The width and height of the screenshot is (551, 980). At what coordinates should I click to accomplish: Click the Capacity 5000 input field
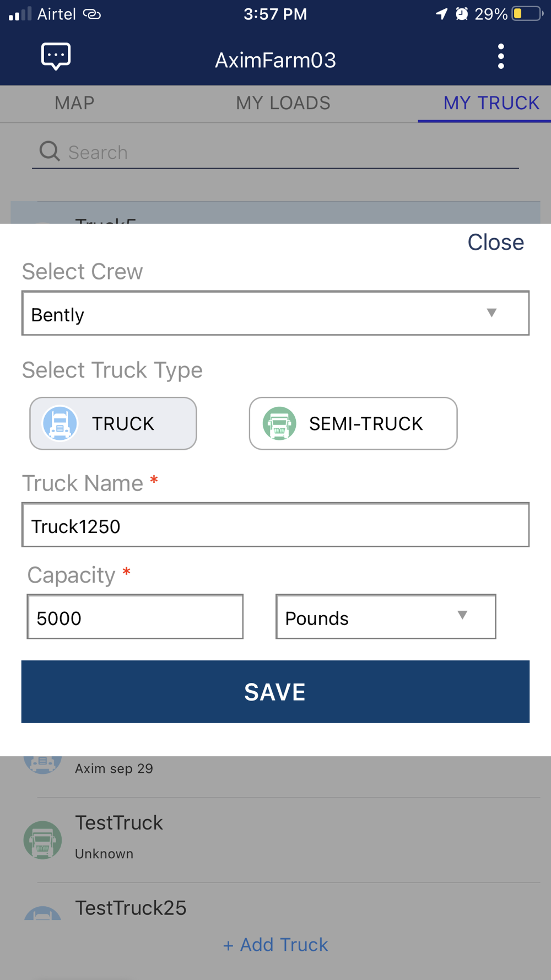coord(135,617)
